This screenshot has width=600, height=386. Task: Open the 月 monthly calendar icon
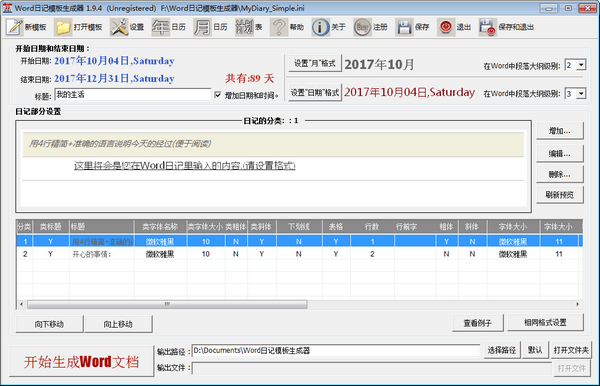pyautogui.click(x=202, y=27)
